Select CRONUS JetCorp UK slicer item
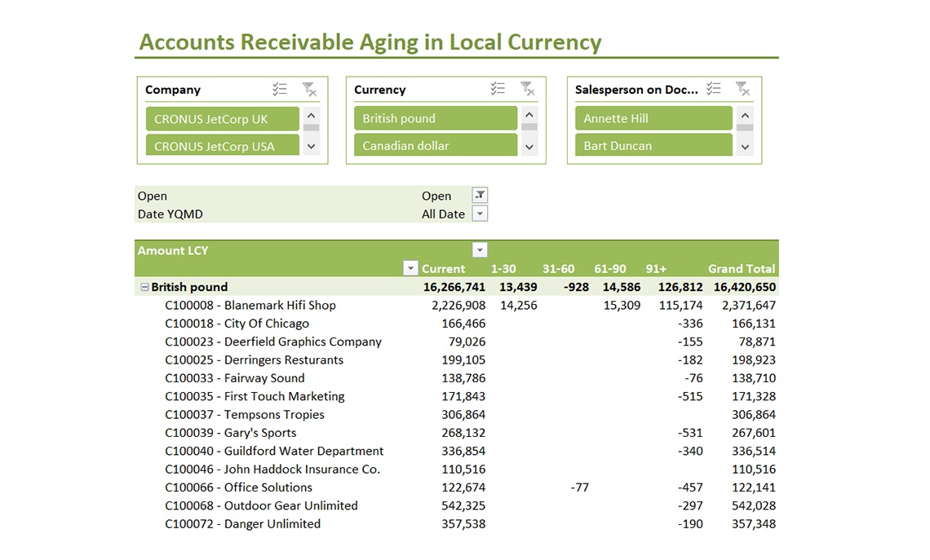The height and width of the screenshot is (560, 930). (223, 118)
